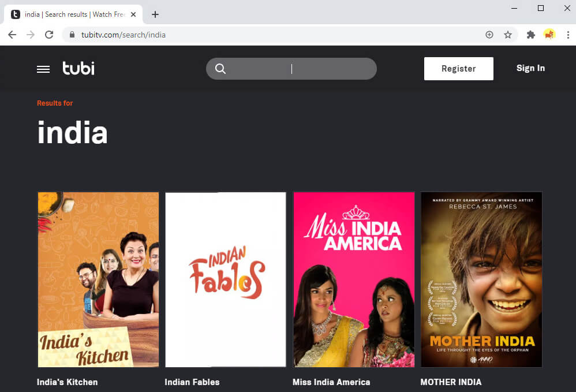Screen dimensions: 576x392
Task: Close the india search results tab
Action: click(x=133, y=14)
